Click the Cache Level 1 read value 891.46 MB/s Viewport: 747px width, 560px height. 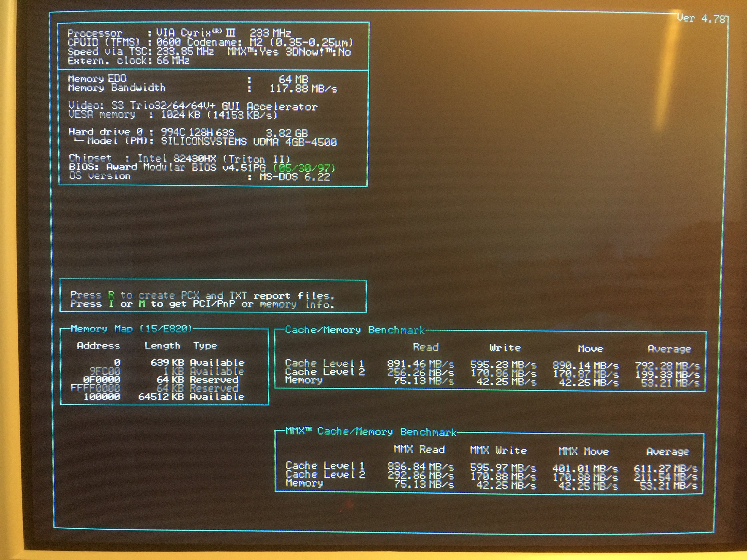tap(420, 364)
